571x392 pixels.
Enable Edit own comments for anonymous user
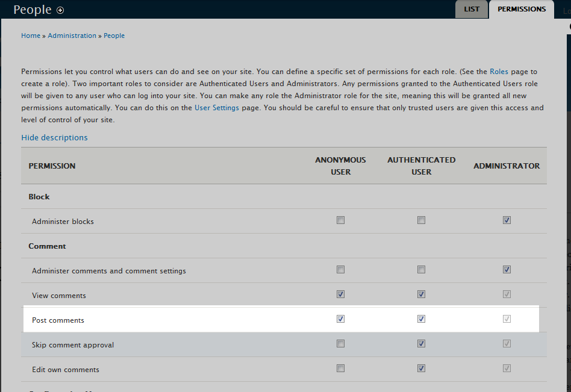[x=340, y=369]
